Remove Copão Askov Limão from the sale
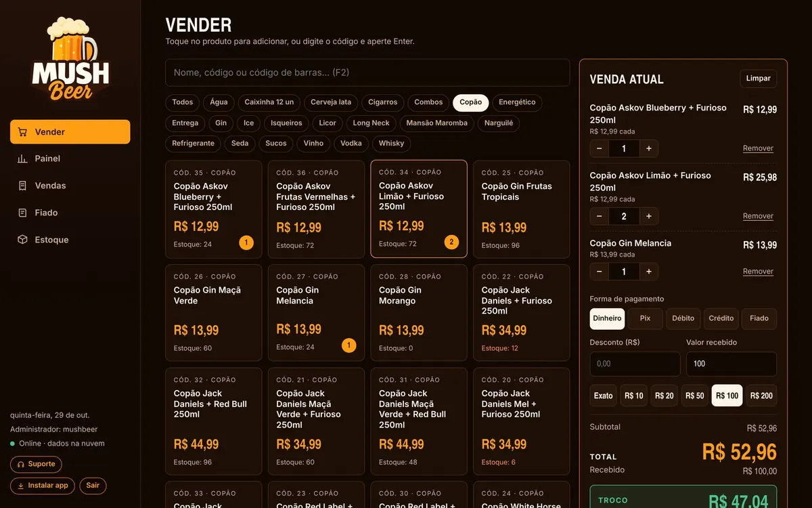Image resolution: width=812 pixels, height=508 pixels. point(758,216)
